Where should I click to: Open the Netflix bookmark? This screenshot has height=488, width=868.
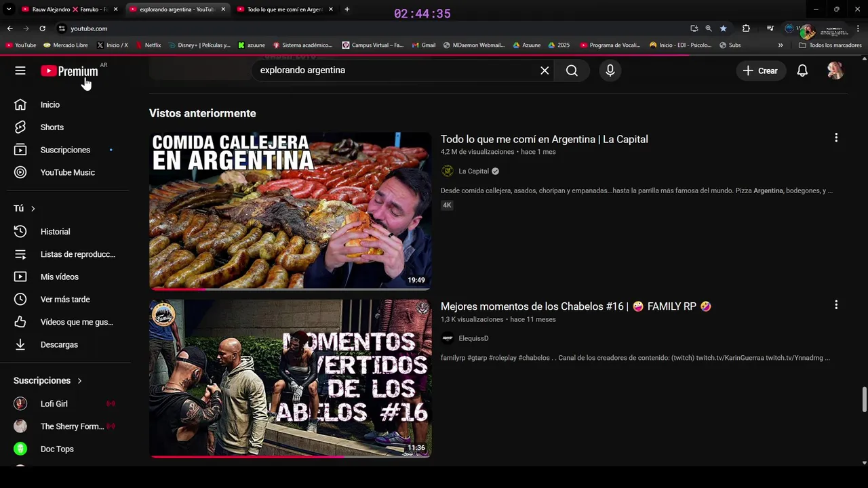(x=149, y=45)
